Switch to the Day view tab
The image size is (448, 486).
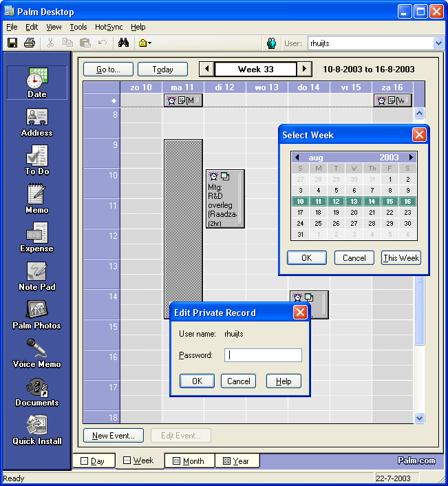click(x=94, y=461)
